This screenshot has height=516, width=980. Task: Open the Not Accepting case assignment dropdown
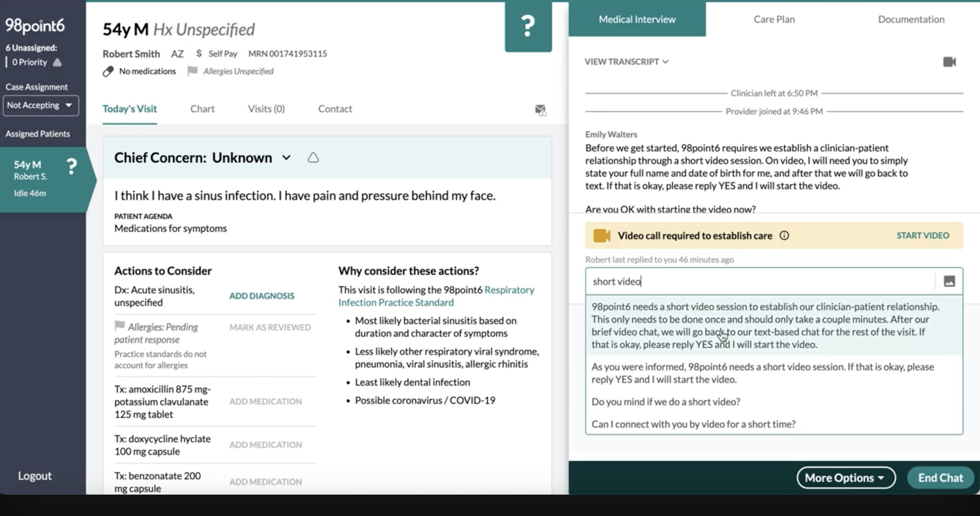coord(41,105)
